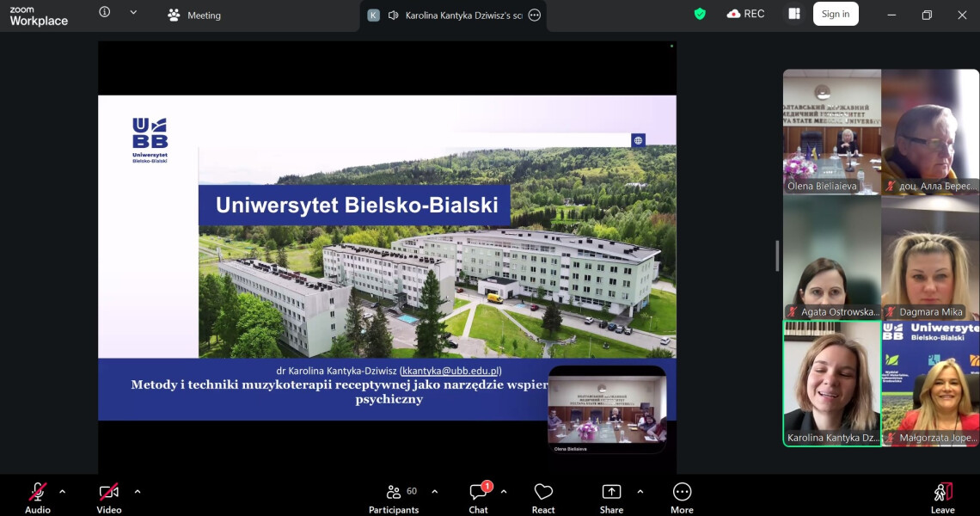This screenshot has height=516, width=980.
Task: Click the panel divider handle beside gallery
Action: tap(777, 255)
